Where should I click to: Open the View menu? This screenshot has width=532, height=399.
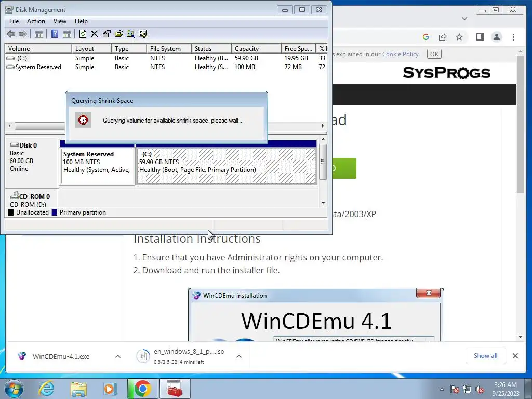click(60, 21)
